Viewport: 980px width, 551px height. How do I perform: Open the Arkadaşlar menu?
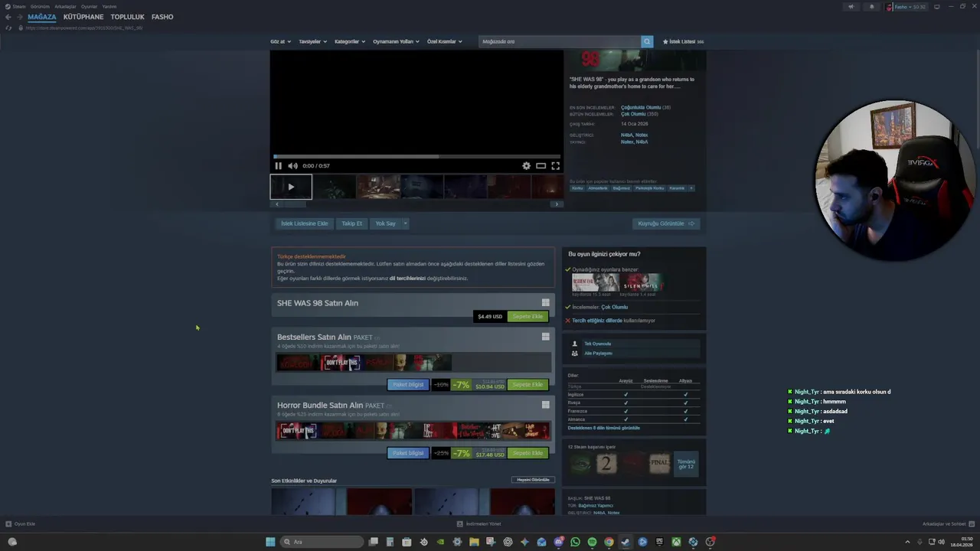click(x=65, y=6)
